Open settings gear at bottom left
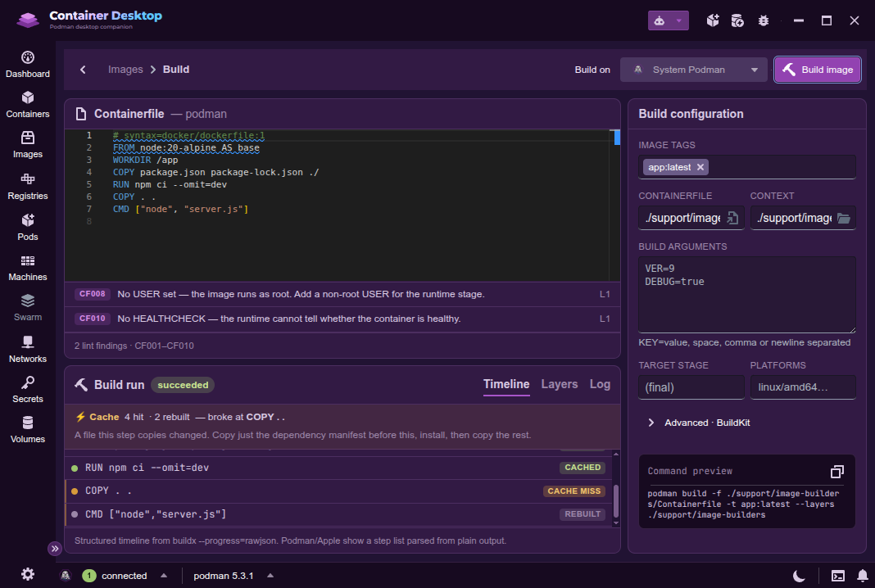Image resolution: width=875 pixels, height=588 pixels. point(27,575)
